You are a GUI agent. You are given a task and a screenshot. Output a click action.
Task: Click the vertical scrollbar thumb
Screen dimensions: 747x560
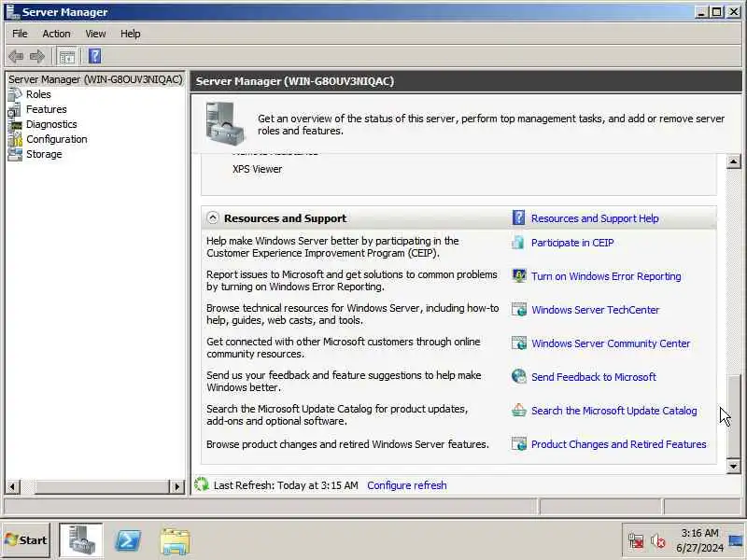click(x=734, y=416)
